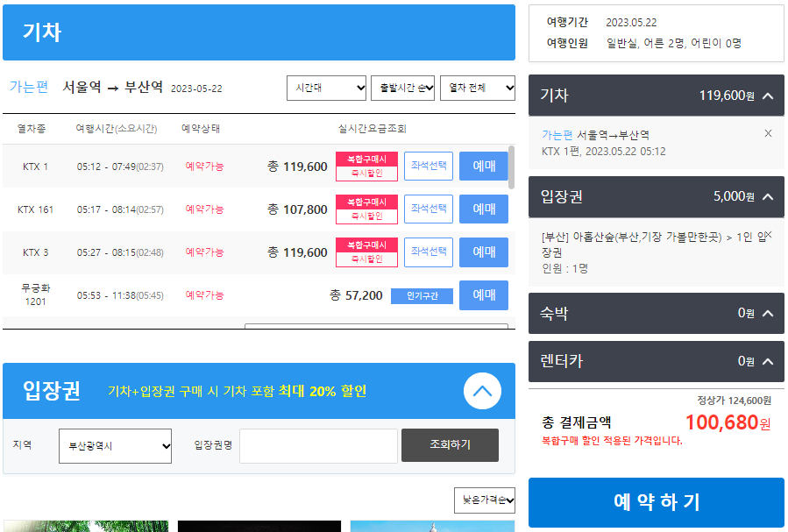The width and height of the screenshot is (788, 532).
Task: Remove the KTX 1편 train item from cart
Action: [768, 133]
